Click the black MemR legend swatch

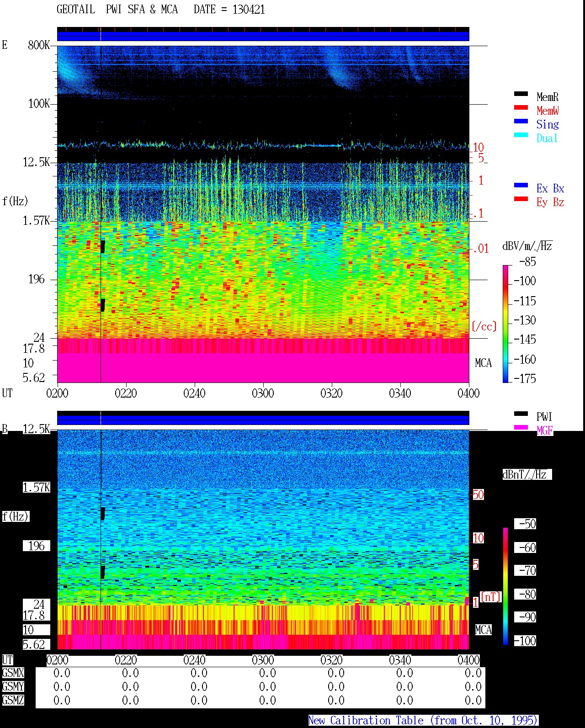(521, 94)
